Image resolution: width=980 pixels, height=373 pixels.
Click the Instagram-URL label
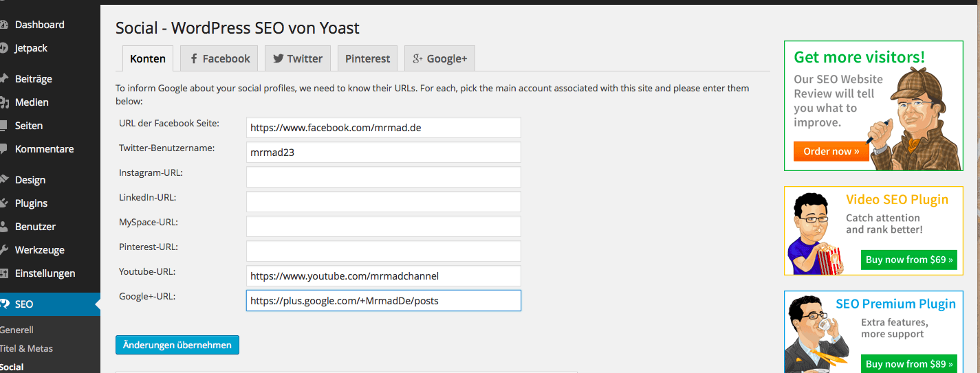coord(151,172)
